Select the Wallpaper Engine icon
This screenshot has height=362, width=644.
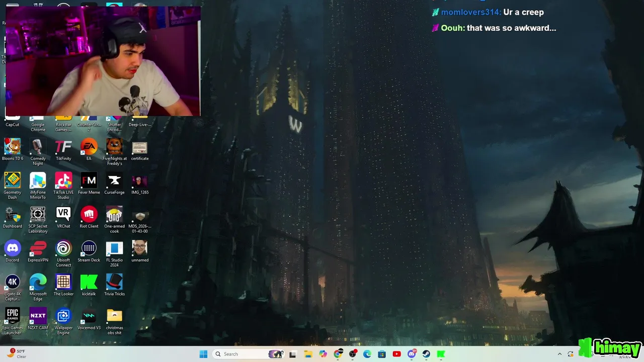point(63,321)
